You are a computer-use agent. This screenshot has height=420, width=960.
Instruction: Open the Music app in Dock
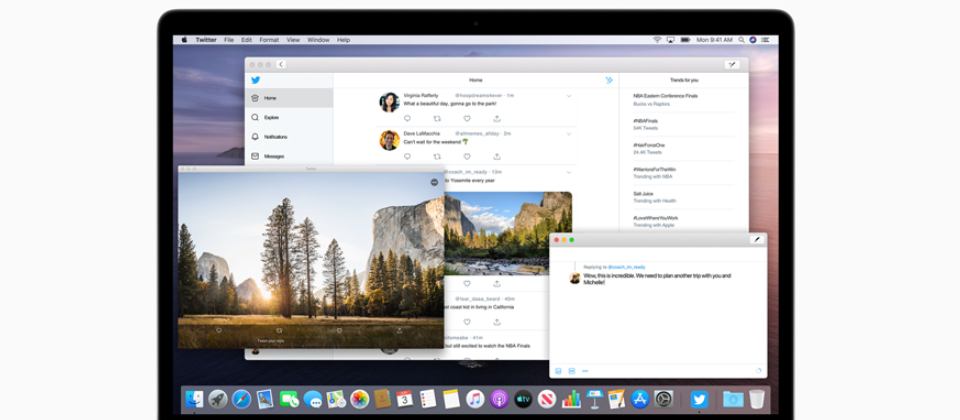coord(475,399)
